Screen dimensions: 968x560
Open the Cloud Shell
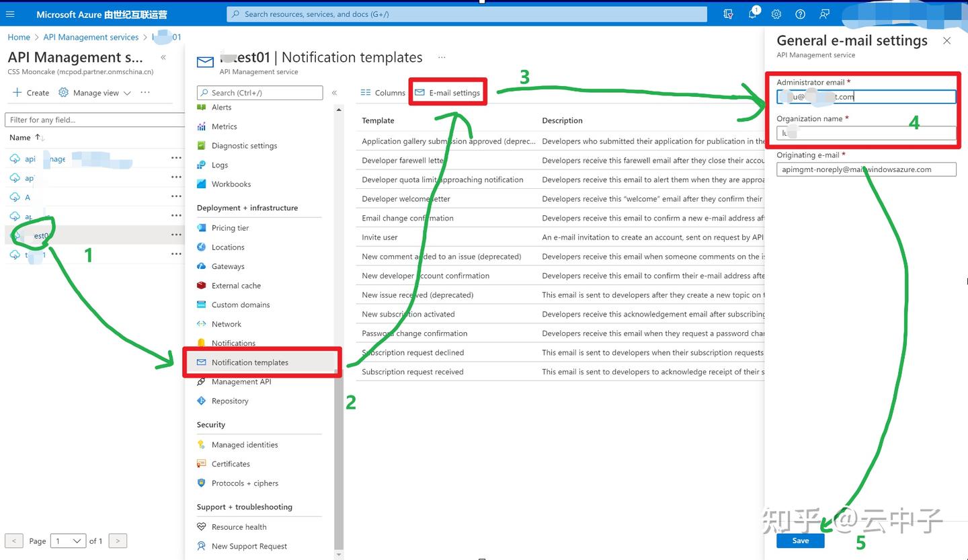(728, 14)
